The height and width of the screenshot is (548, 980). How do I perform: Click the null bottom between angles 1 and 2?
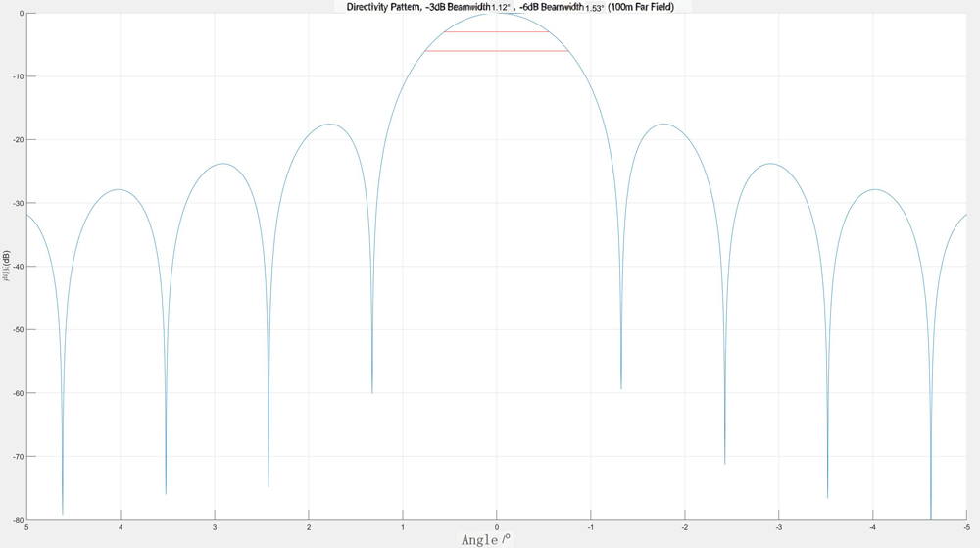[x=372, y=391]
